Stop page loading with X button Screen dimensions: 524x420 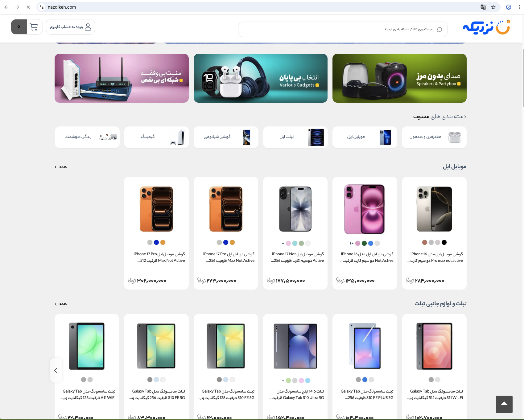(x=28, y=7)
